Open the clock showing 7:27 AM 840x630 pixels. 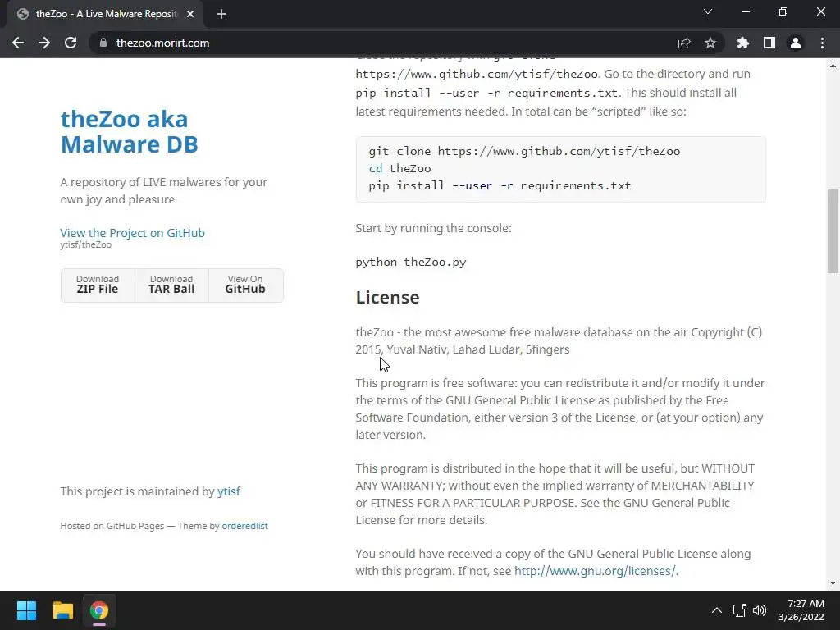click(x=801, y=610)
